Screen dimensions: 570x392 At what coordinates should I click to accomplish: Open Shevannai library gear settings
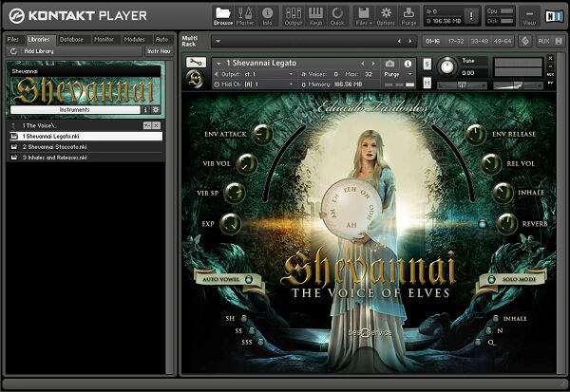156,109
